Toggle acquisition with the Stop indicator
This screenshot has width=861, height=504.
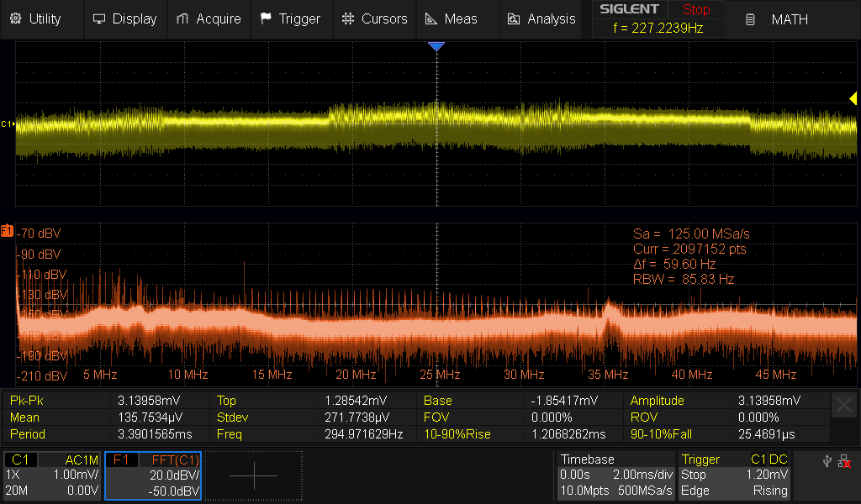(x=695, y=9)
